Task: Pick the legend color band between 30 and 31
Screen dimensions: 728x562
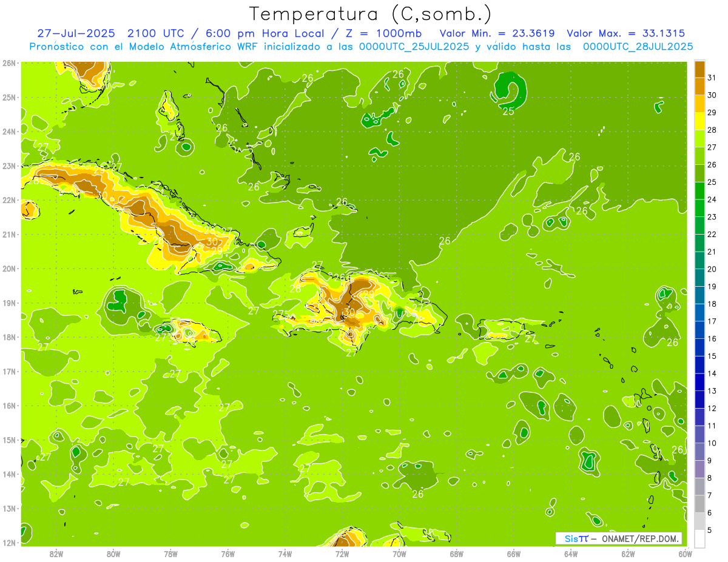Action: tap(699, 86)
